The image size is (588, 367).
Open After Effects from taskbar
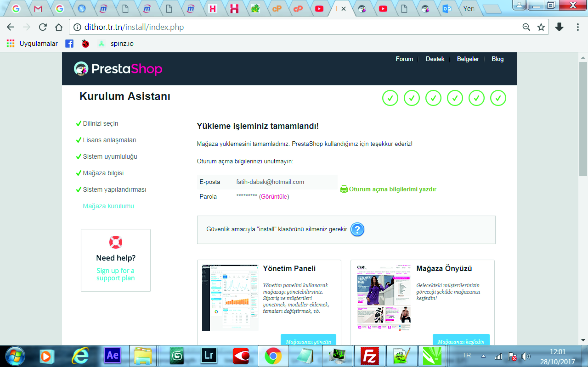pyautogui.click(x=112, y=356)
